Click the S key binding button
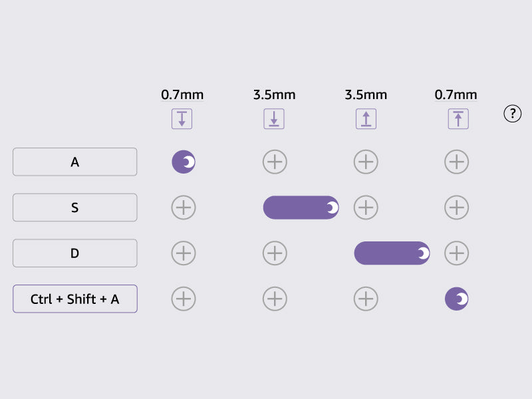532x399 pixels. pos(74,207)
